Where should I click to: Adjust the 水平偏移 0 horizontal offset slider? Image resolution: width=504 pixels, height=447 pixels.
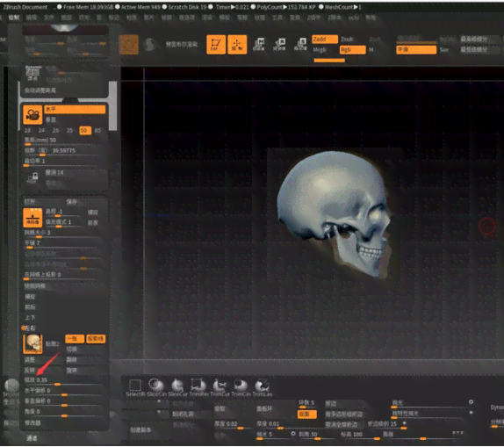pyautogui.click(x=64, y=392)
